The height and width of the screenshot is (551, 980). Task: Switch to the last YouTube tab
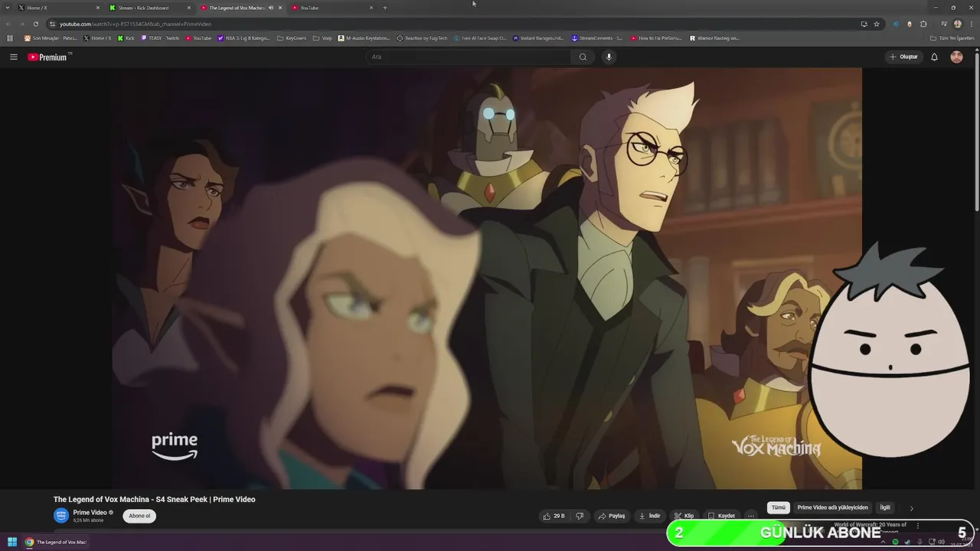332,8
